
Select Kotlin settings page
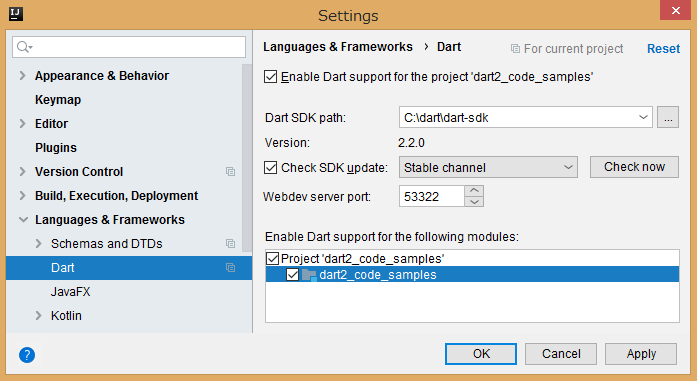(x=66, y=316)
